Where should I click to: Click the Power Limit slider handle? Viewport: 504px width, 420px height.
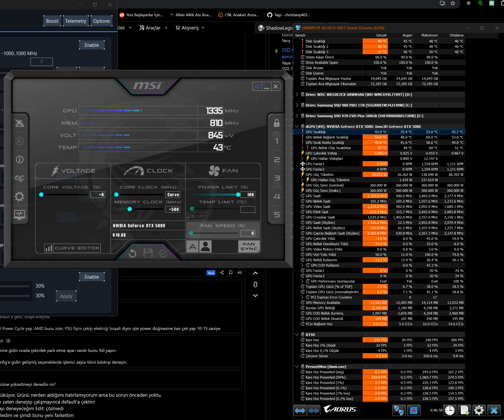pos(238,194)
